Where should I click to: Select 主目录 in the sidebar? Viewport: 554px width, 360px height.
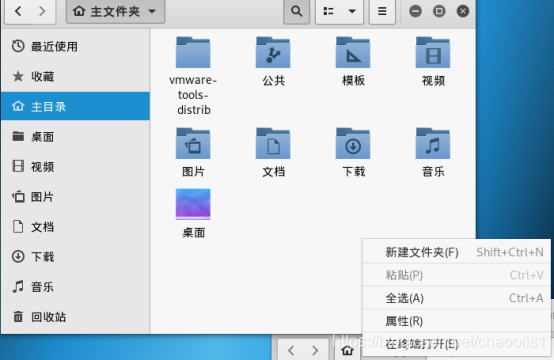(75, 106)
